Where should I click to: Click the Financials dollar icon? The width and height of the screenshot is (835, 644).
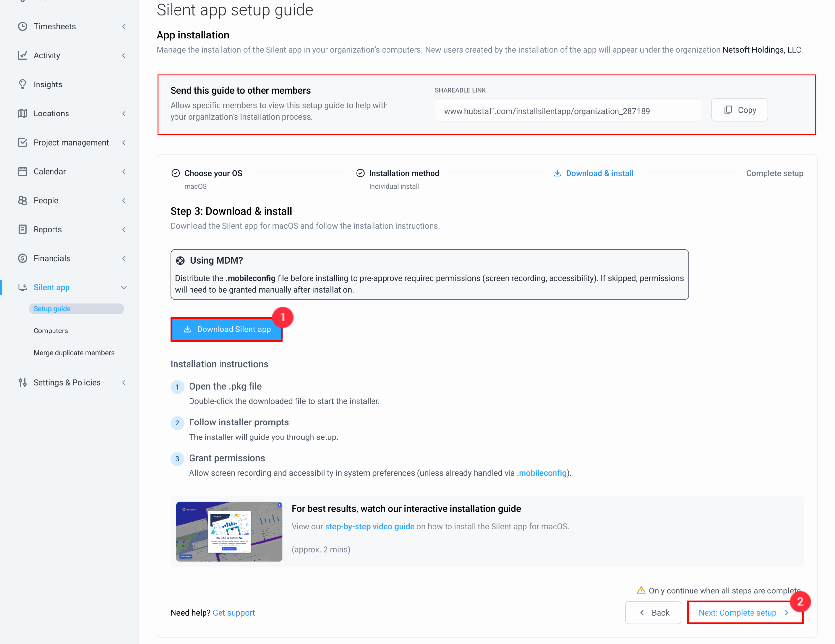[23, 258]
